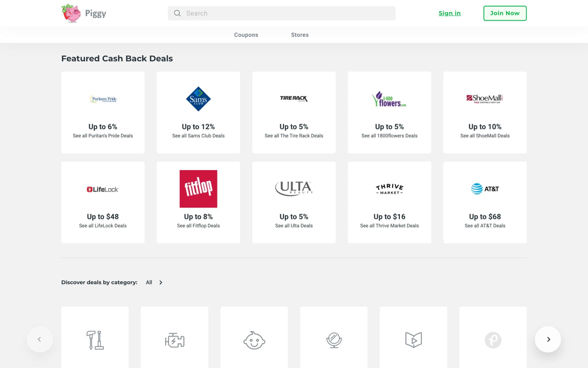This screenshot has width=588, height=368.
Task: Click the Fitflop red logo tile
Action: (x=198, y=189)
